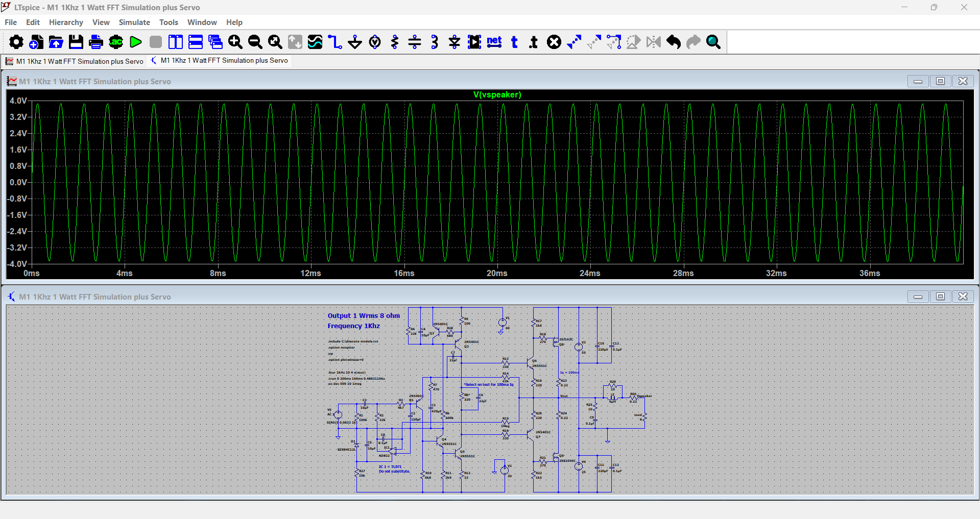Click the Open file folder icon

[56, 42]
